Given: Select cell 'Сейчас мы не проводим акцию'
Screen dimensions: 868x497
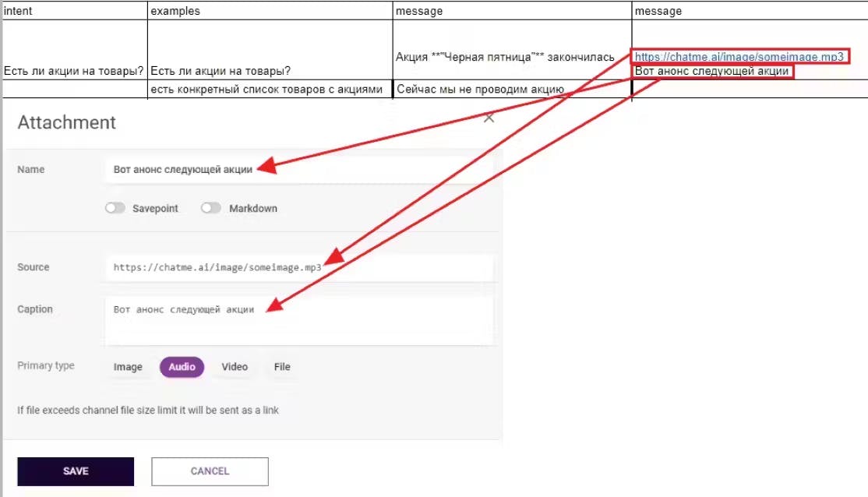Looking at the screenshot, I should pyautogui.click(x=512, y=89).
